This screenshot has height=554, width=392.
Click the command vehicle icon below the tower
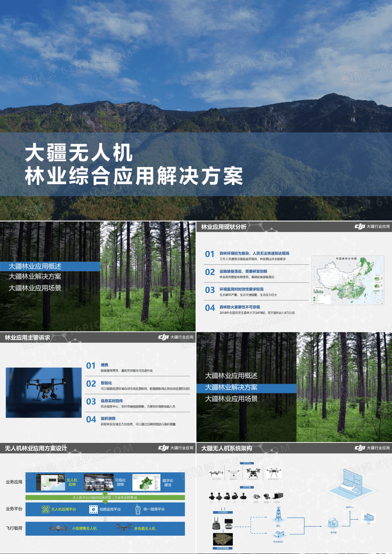pyautogui.click(x=278, y=533)
